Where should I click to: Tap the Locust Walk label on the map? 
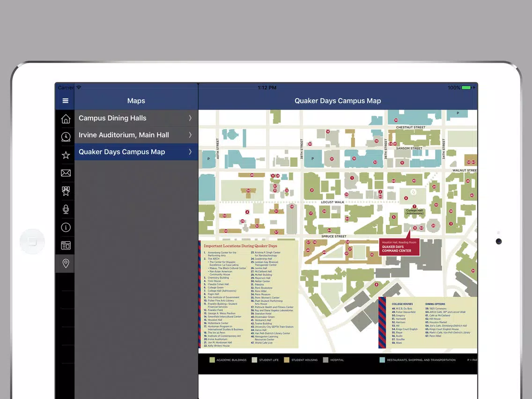[x=332, y=202]
